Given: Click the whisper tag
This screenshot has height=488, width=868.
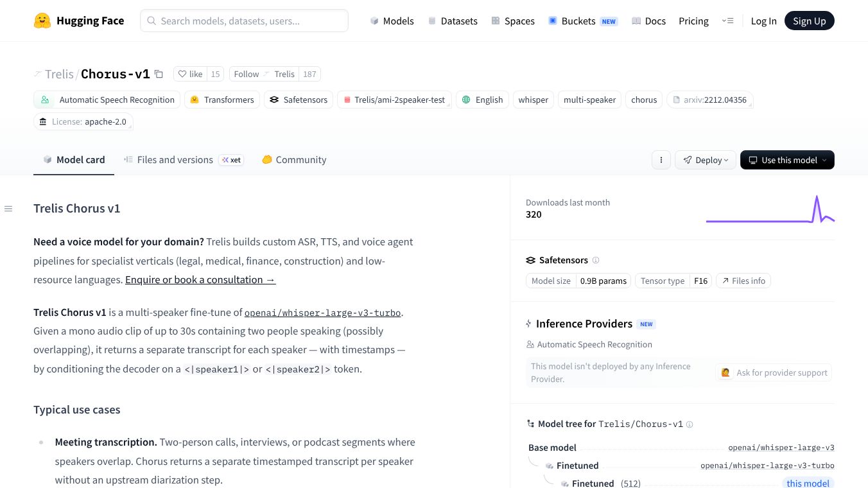Looking at the screenshot, I should coord(534,100).
